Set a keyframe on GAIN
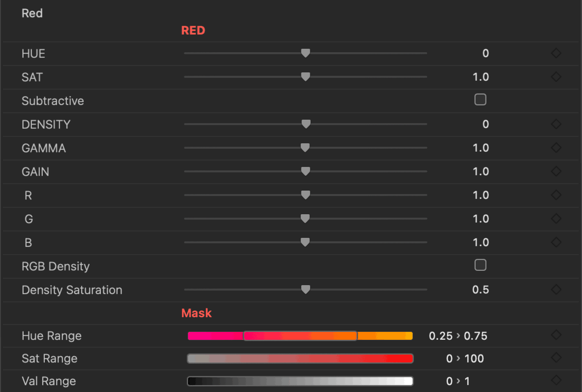 pyautogui.click(x=555, y=171)
